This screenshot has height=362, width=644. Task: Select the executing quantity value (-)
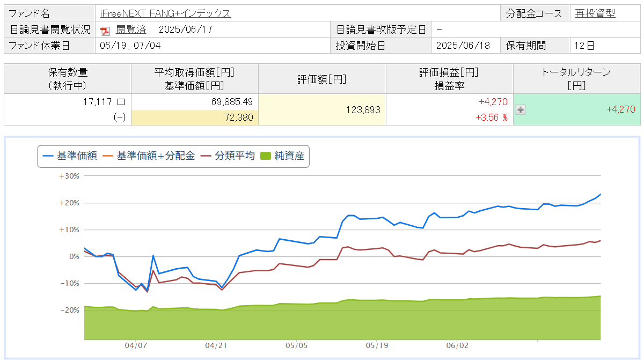[120, 117]
